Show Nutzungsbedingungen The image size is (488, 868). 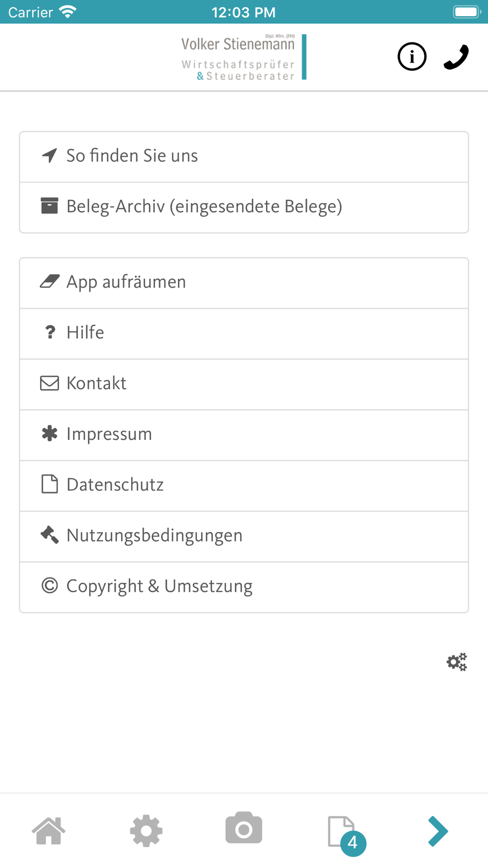click(x=244, y=536)
